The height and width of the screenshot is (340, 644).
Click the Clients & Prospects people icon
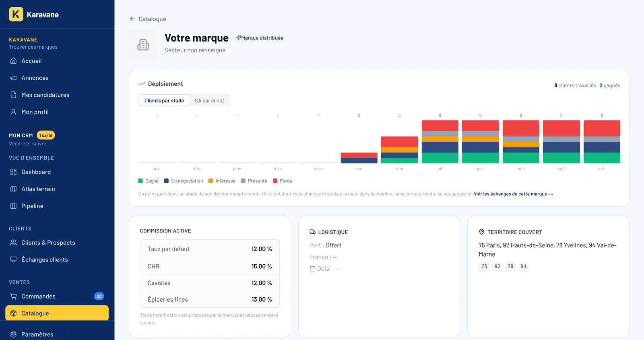pos(13,243)
